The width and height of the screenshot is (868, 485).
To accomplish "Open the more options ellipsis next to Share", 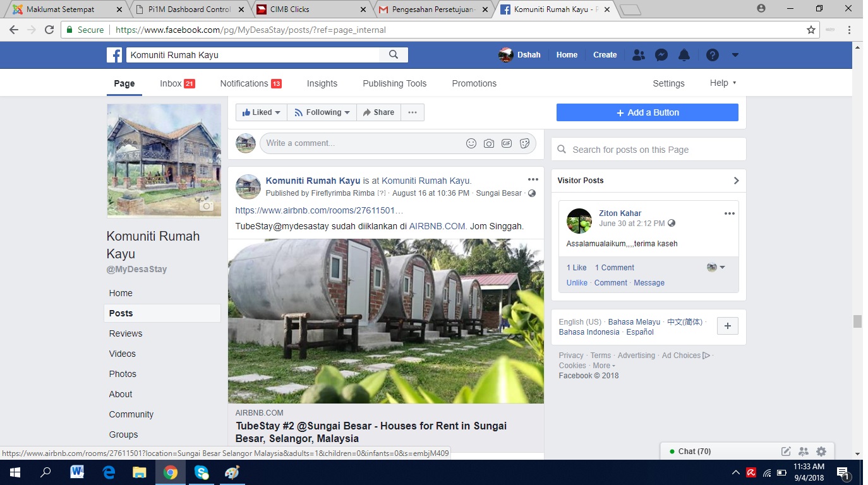I will (413, 112).
